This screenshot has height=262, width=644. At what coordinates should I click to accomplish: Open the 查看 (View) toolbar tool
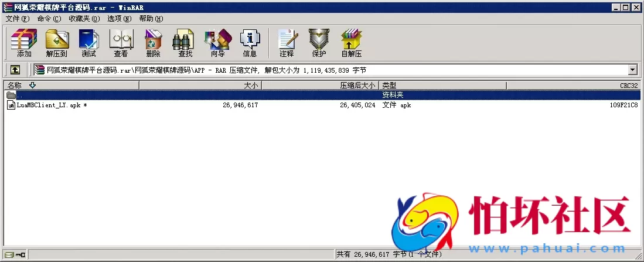(121, 42)
